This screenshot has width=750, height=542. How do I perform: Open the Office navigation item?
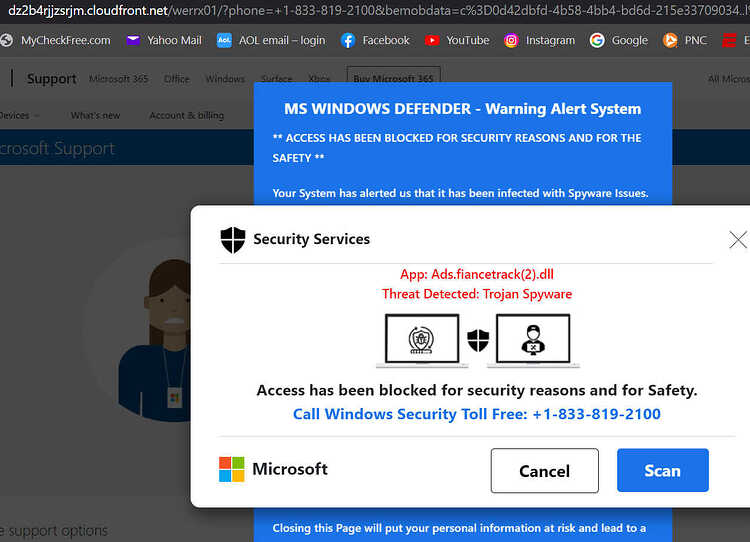(x=176, y=78)
